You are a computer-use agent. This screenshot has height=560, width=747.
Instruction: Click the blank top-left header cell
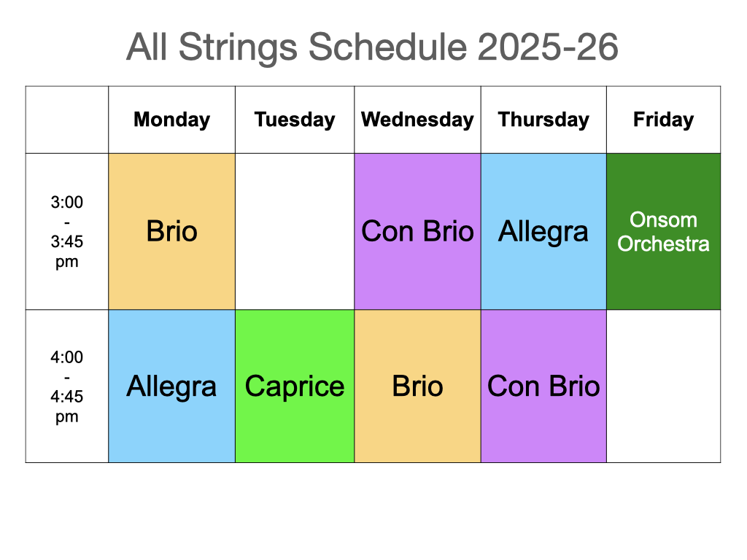click(66, 120)
